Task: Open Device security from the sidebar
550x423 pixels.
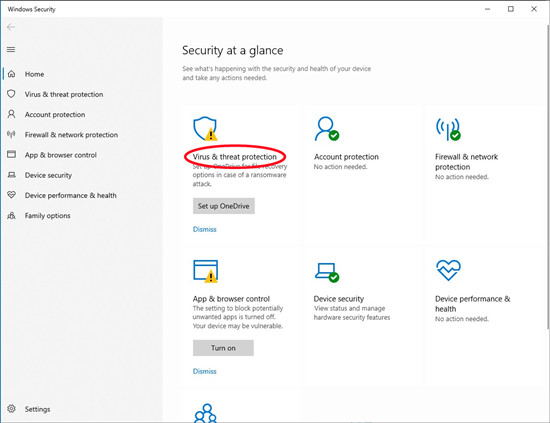Action: 48,175
